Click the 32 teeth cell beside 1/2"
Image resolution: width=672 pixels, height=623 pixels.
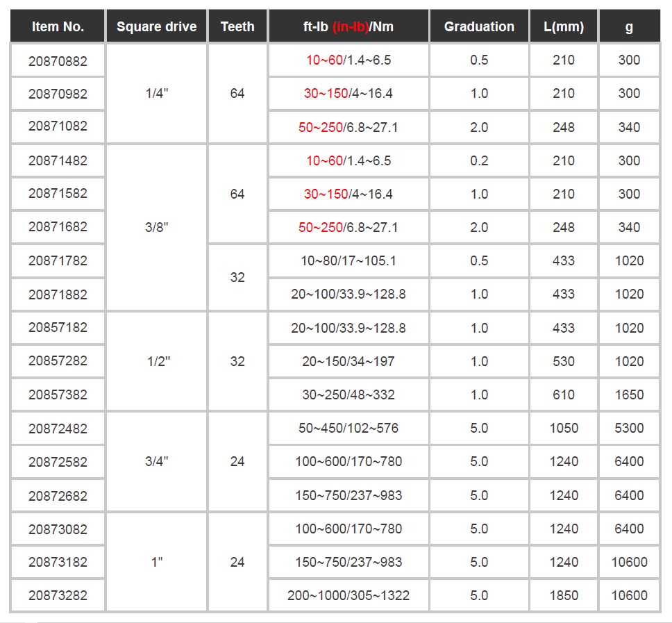click(x=237, y=361)
